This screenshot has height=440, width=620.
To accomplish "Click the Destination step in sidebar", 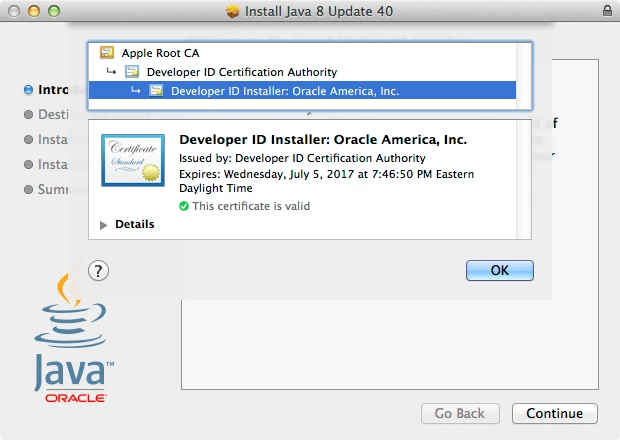I will [46, 115].
